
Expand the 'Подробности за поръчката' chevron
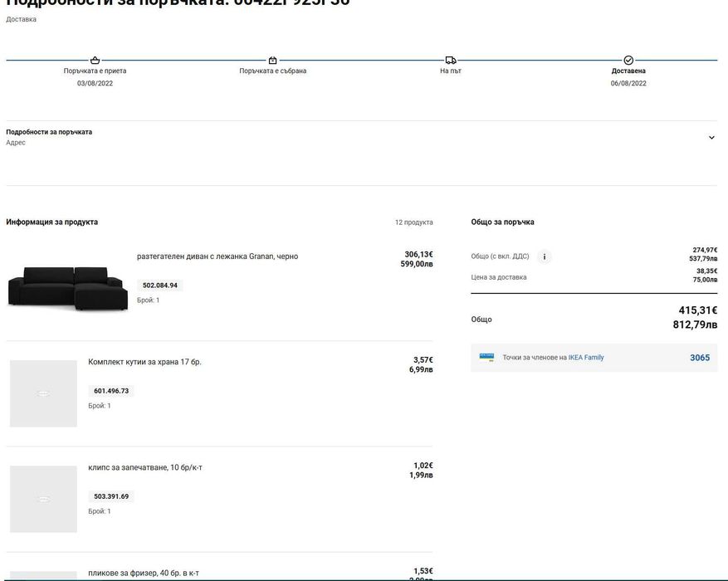click(x=711, y=137)
